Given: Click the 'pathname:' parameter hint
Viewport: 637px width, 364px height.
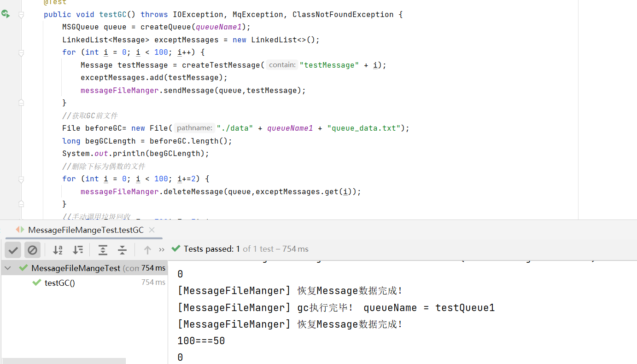Looking at the screenshot, I should click(194, 128).
